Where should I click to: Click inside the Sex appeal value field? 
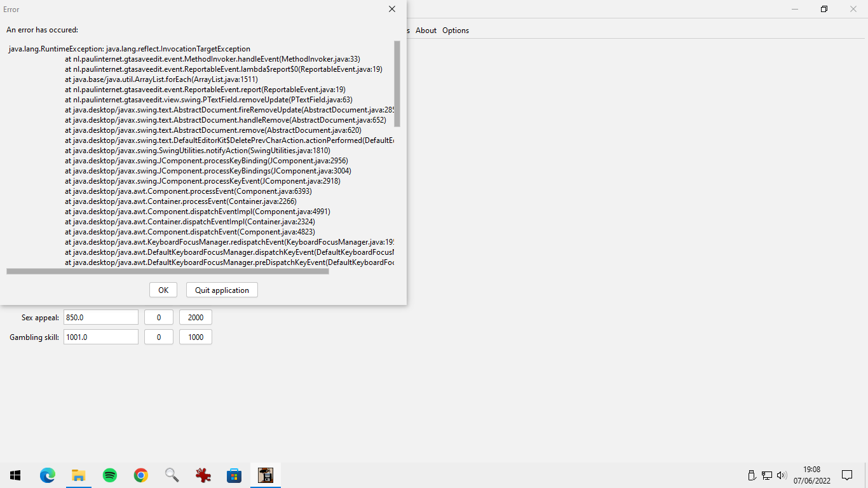[100, 317]
